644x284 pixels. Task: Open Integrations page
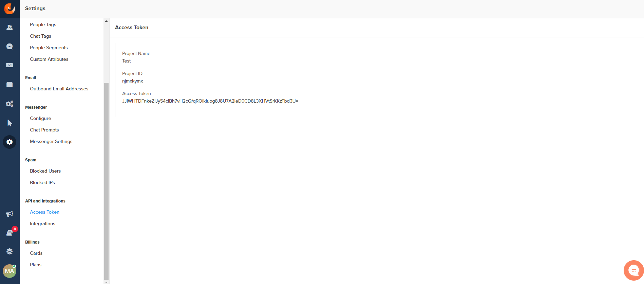pos(42,224)
